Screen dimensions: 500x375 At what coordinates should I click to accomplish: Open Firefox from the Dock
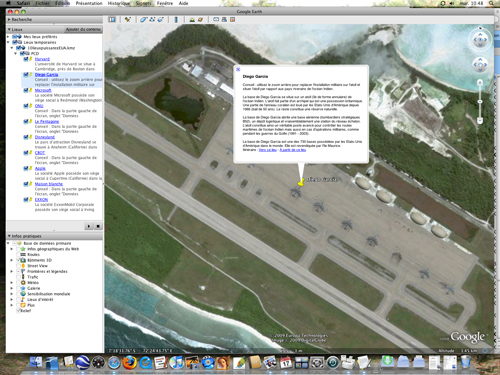coord(129,363)
